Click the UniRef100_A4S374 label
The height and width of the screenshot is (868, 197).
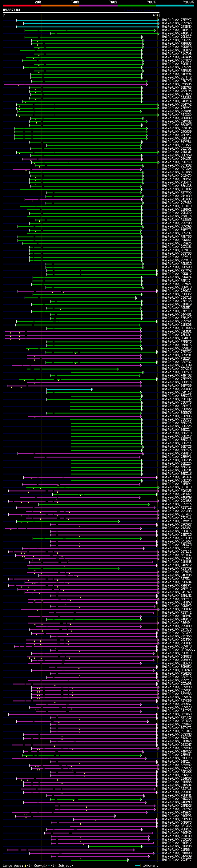[x=176, y=477]
